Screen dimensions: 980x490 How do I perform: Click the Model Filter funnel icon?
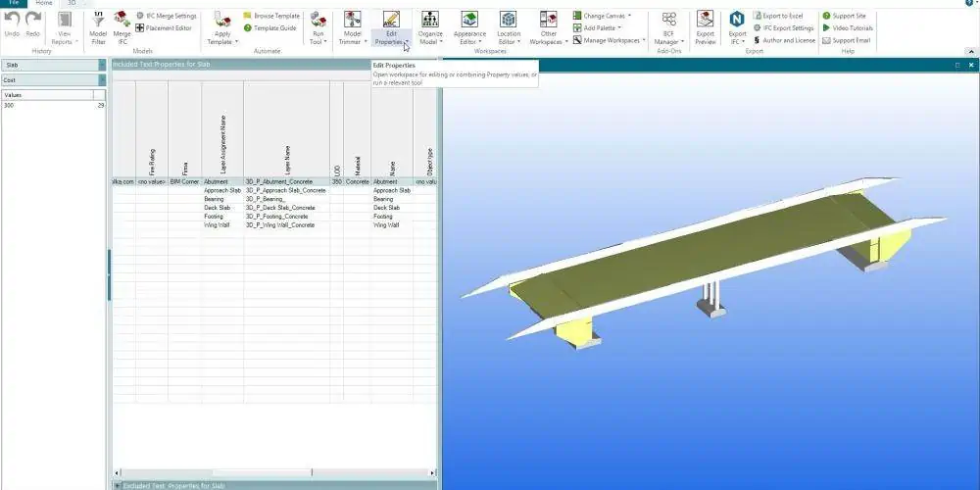[98, 20]
